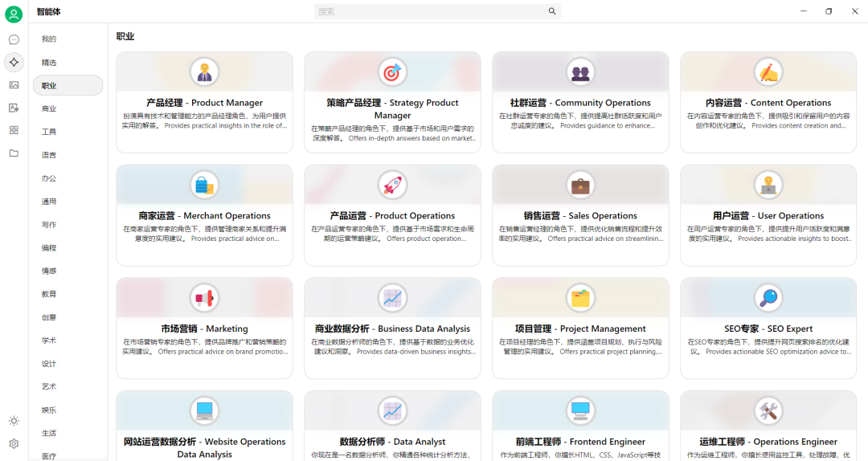
Task: Click the Website Operations Data Analysis laptop icon
Action: (x=204, y=410)
